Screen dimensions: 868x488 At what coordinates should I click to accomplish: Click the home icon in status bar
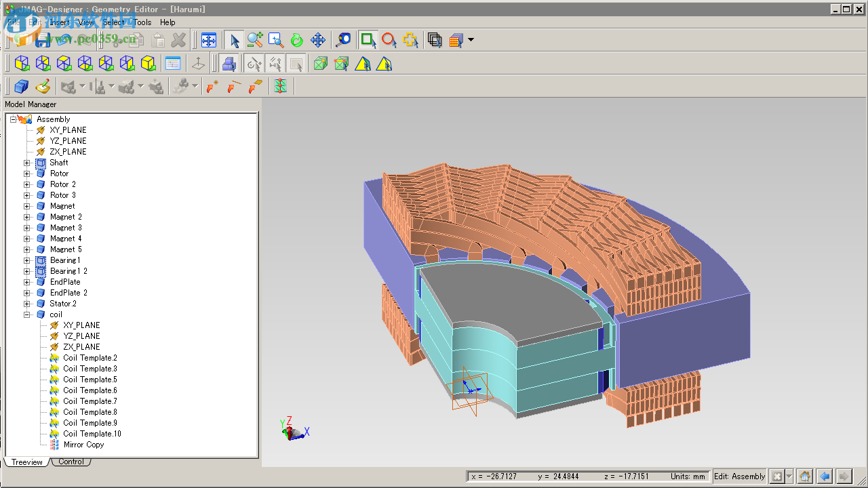(804, 476)
